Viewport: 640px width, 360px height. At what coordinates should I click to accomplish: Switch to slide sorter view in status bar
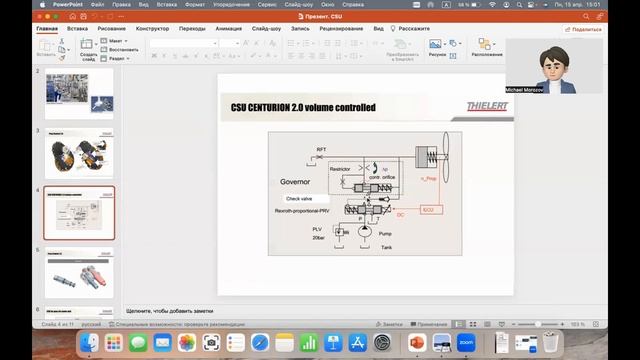click(473, 324)
